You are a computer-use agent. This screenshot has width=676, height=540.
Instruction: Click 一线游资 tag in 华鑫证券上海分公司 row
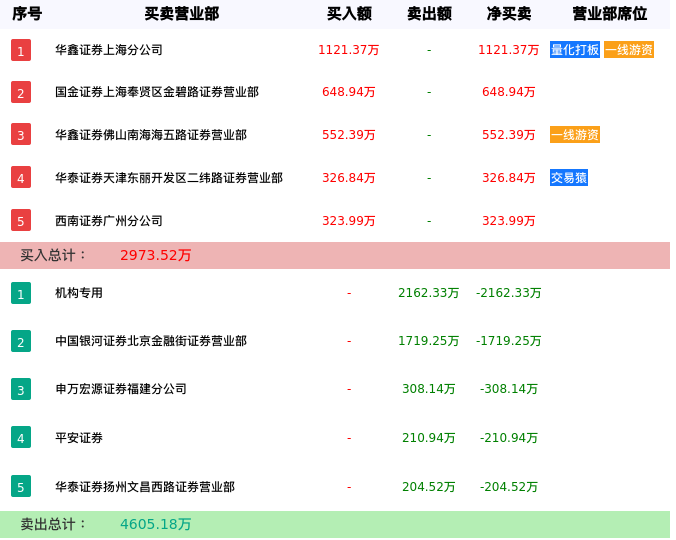629,50
